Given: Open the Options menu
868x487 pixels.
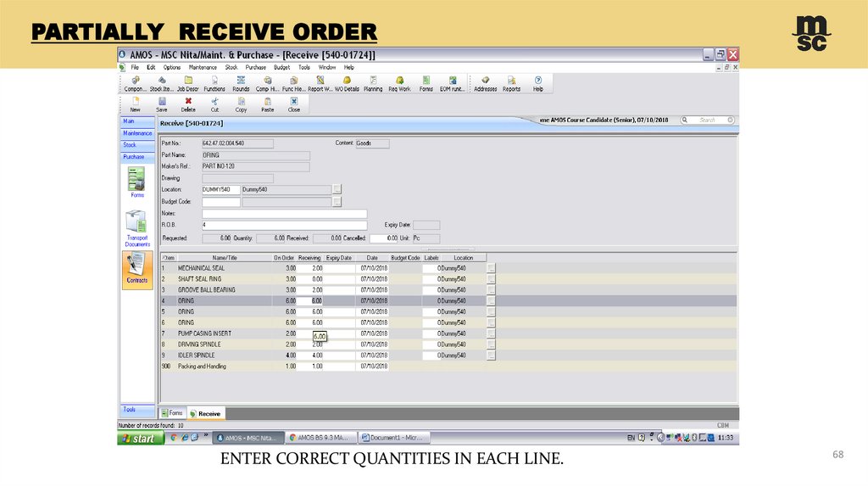Looking at the screenshot, I should coord(171,68).
